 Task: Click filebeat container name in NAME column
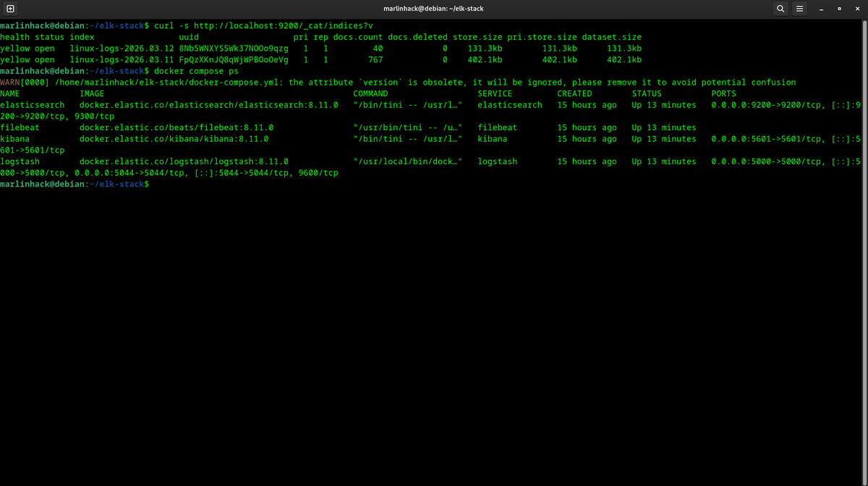coord(20,127)
